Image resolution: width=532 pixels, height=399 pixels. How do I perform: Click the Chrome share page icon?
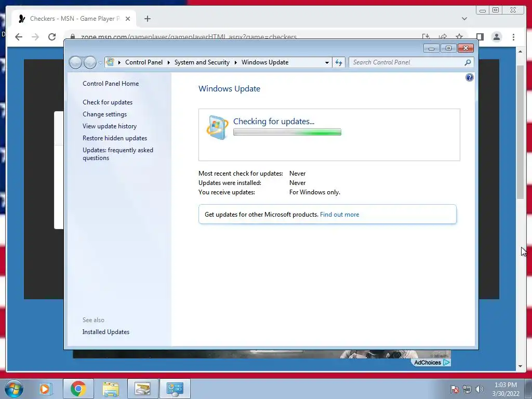pyautogui.click(x=443, y=37)
